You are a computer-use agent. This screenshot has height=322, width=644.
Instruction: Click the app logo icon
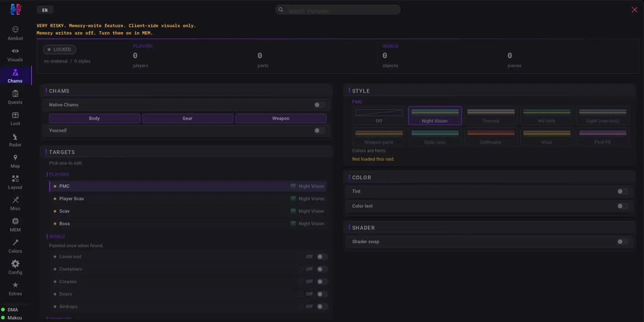tap(16, 9)
